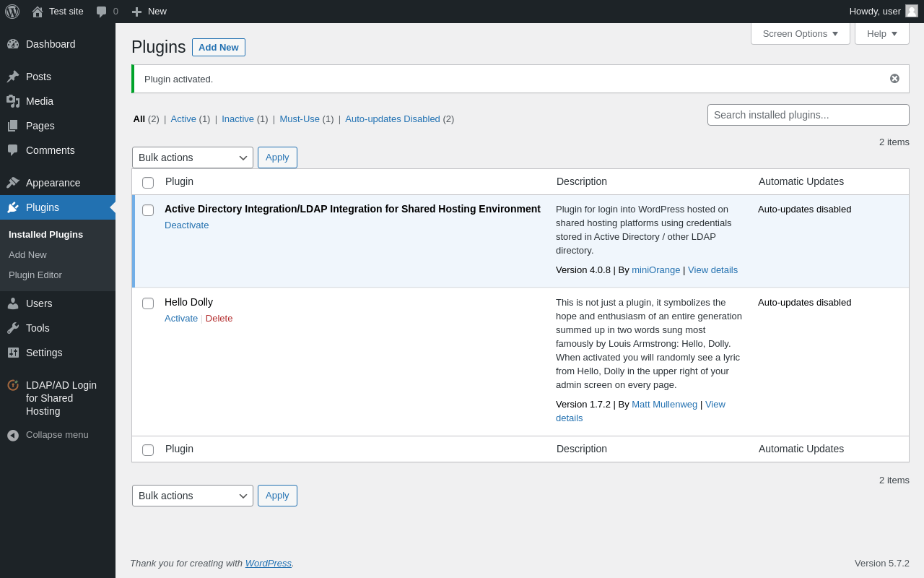Dismiss the Plugin activated notice
924x578 pixels.
coord(894,79)
